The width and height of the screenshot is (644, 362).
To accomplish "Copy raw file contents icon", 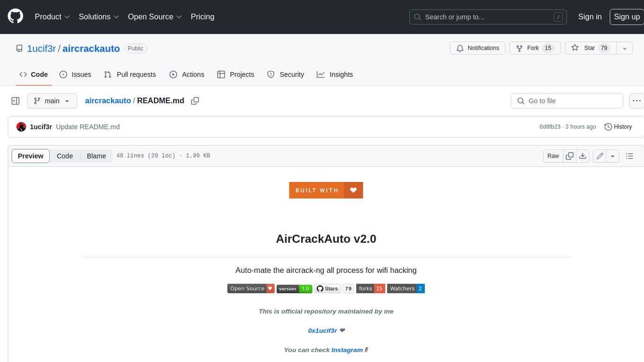I will (570, 156).
